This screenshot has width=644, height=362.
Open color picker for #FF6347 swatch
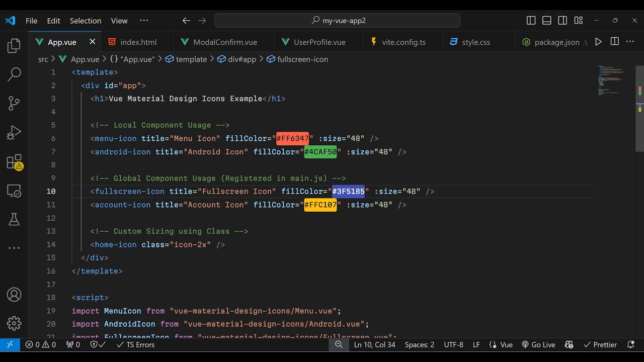click(292, 138)
